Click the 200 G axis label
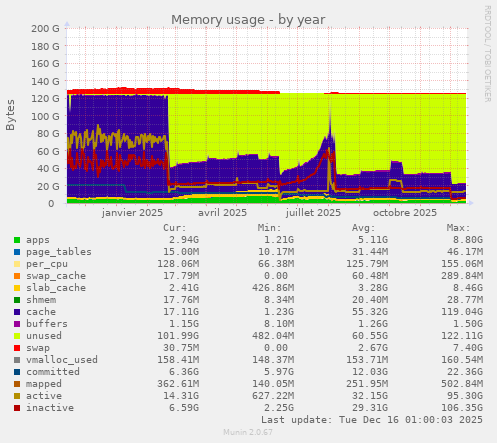Screen dimensions: 497x443 coord(45,29)
